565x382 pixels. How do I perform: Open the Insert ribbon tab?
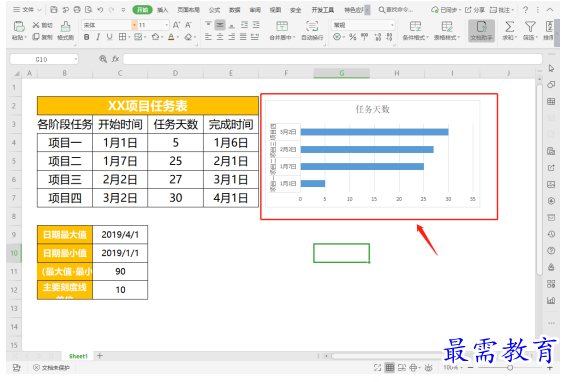point(163,10)
